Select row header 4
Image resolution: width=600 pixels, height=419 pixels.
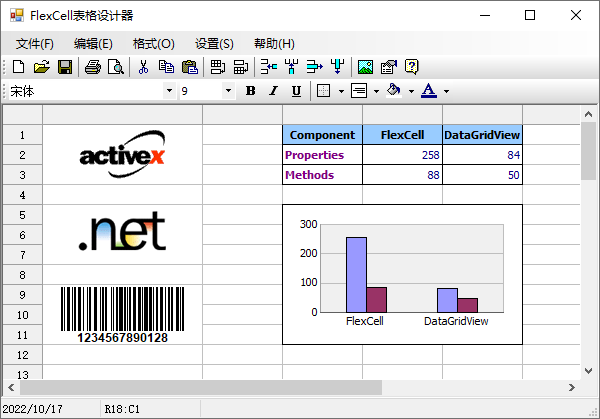[x=23, y=195]
